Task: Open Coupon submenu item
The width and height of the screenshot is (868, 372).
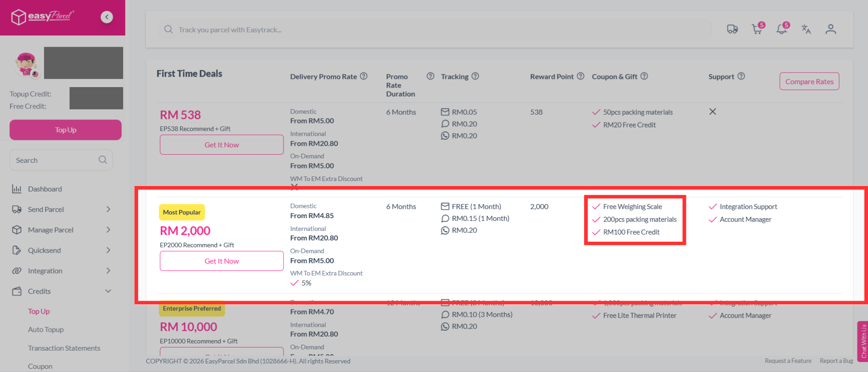Action: pyautogui.click(x=40, y=366)
